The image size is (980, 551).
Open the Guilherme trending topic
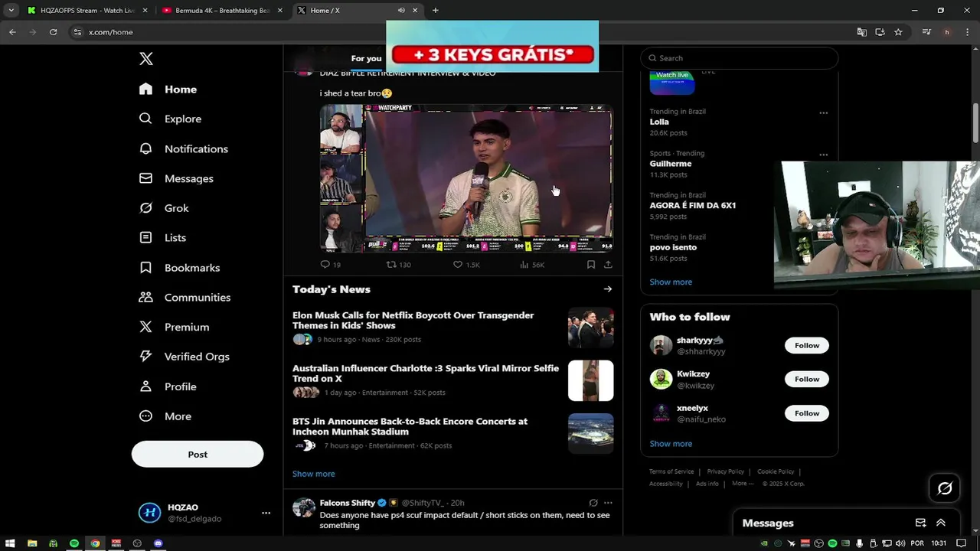click(671, 164)
